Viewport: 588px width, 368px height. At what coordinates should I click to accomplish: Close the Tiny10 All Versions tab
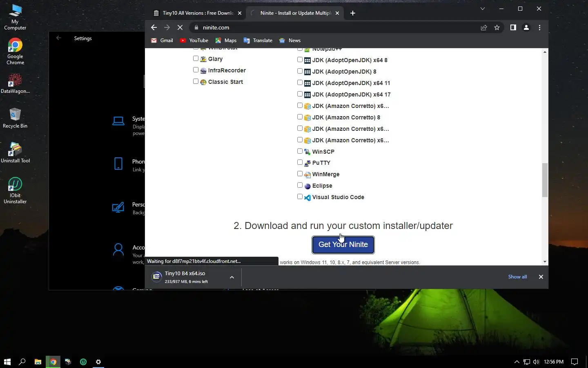click(240, 13)
